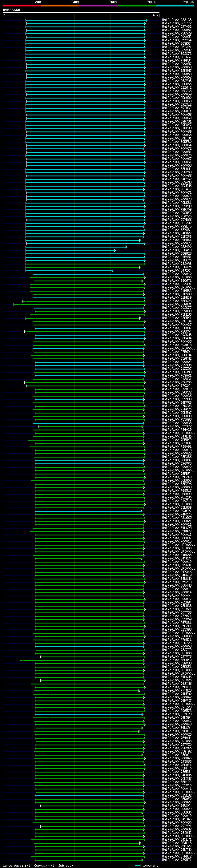This screenshot has width=197, height=868.
Task: Pick the UniRef100_P62897 hit name
Action: (x=177, y=443)
